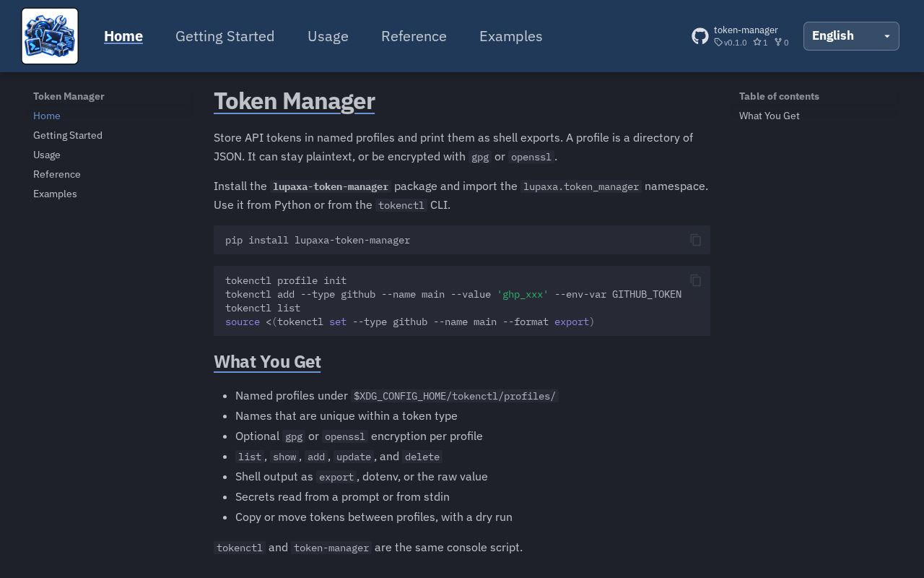Open the English language dropdown
Viewport: 924px width, 578px height.
tap(851, 36)
